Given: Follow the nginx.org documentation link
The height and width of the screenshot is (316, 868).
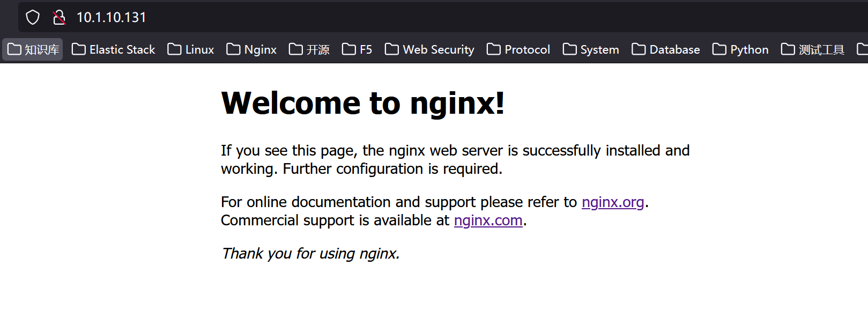Looking at the screenshot, I should click(x=613, y=202).
